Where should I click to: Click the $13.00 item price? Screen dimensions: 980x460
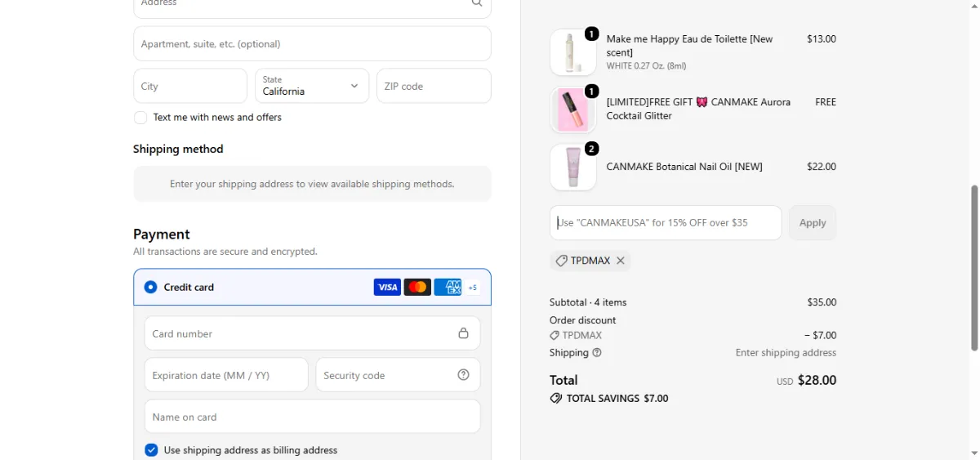[822, 39]
